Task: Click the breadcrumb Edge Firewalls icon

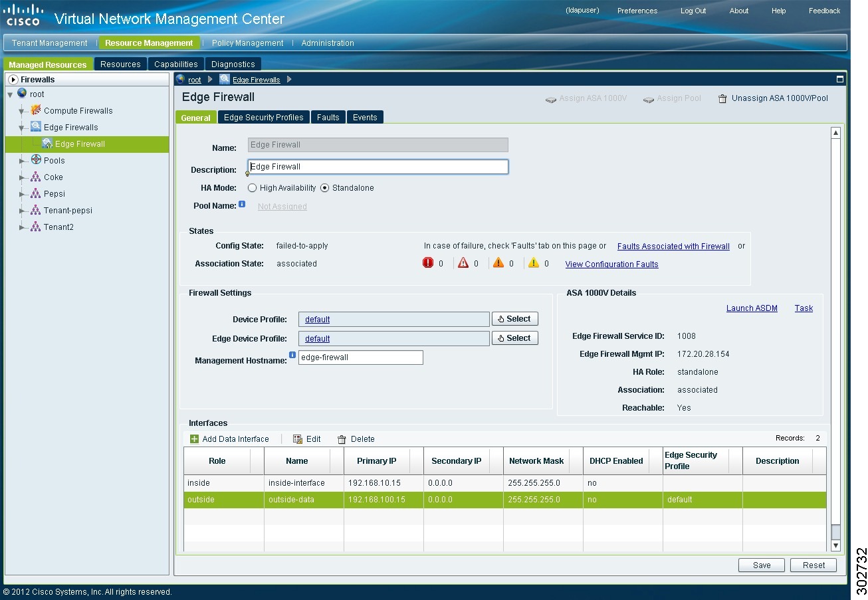Action: [225, 79]
